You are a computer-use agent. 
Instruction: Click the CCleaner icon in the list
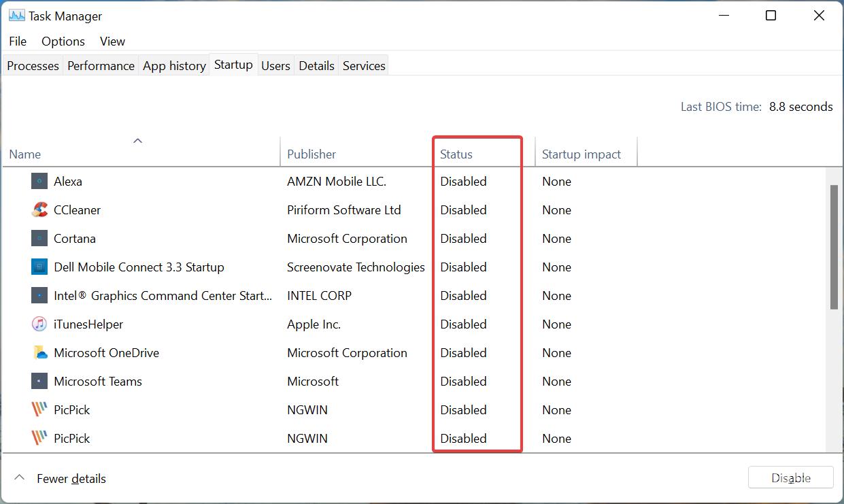point(39,210)
